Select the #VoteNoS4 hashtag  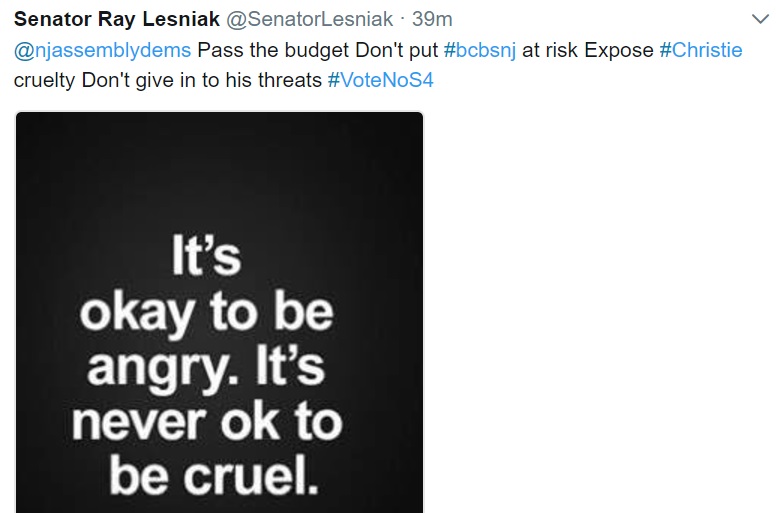point(380,78)
